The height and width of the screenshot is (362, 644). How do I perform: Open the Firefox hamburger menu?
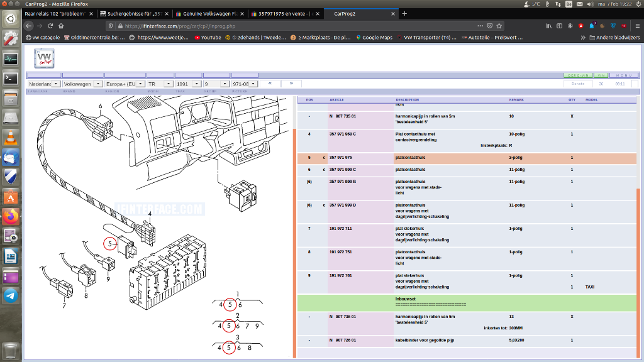coord(636,26)
